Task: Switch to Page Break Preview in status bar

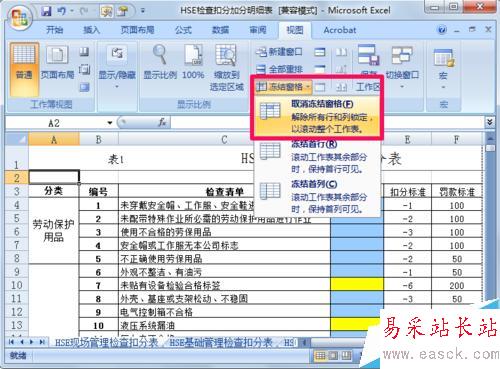Action: (346, 356)
